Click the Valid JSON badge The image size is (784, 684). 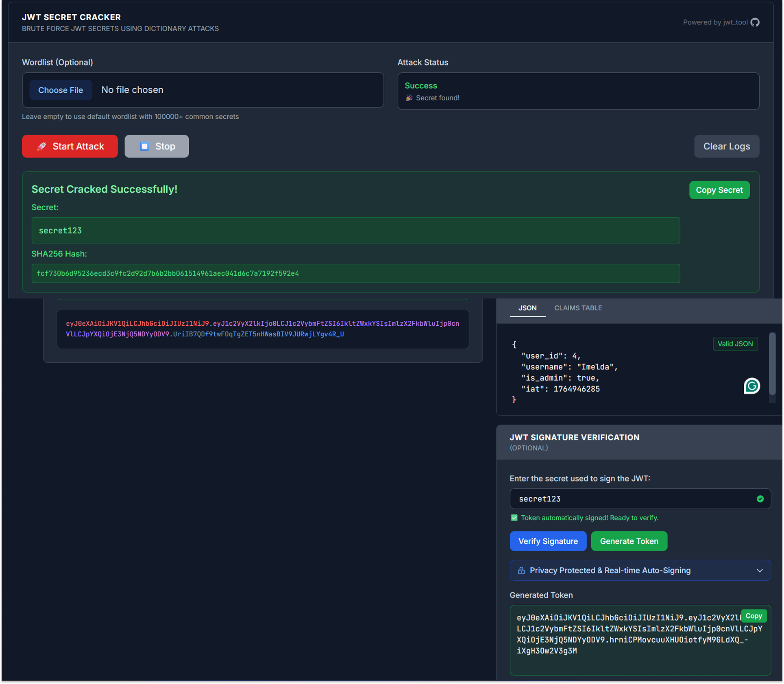(x=735, y=344)
